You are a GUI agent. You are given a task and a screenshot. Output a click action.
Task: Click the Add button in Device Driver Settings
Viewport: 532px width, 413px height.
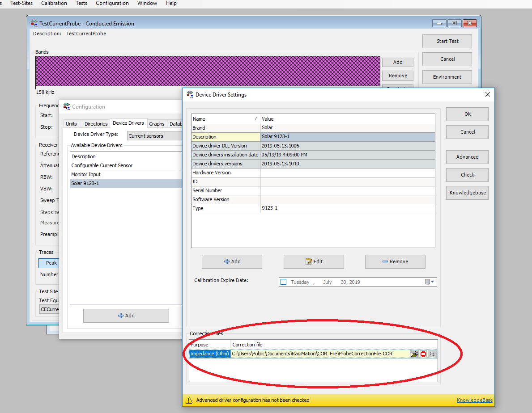(x=232, y=261)
